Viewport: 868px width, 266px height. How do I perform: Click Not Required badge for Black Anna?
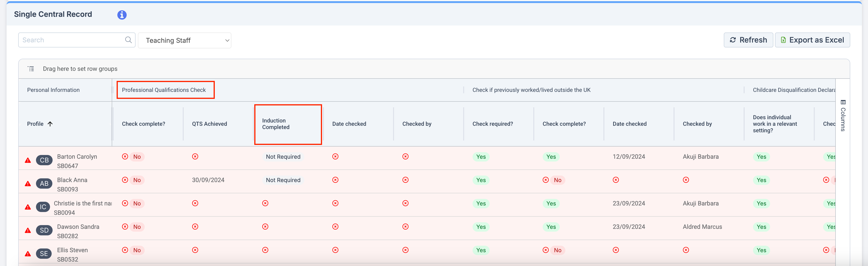(x=283, y=180)
